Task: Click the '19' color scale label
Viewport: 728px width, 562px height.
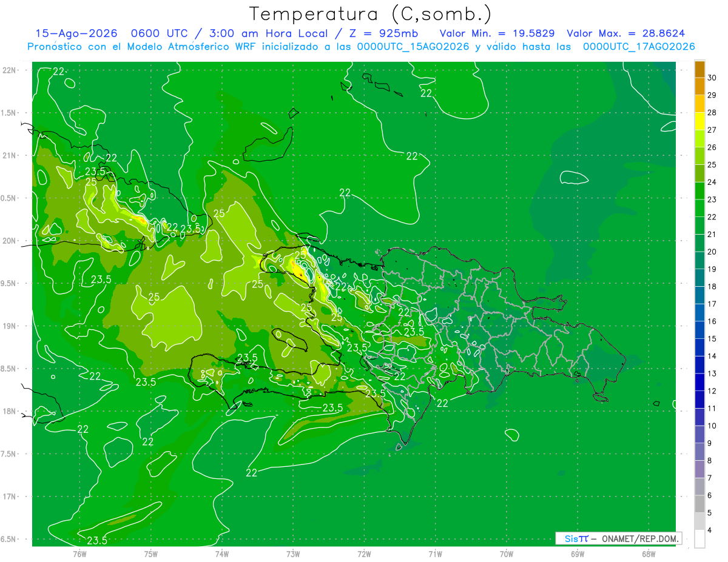Action: 712,269
